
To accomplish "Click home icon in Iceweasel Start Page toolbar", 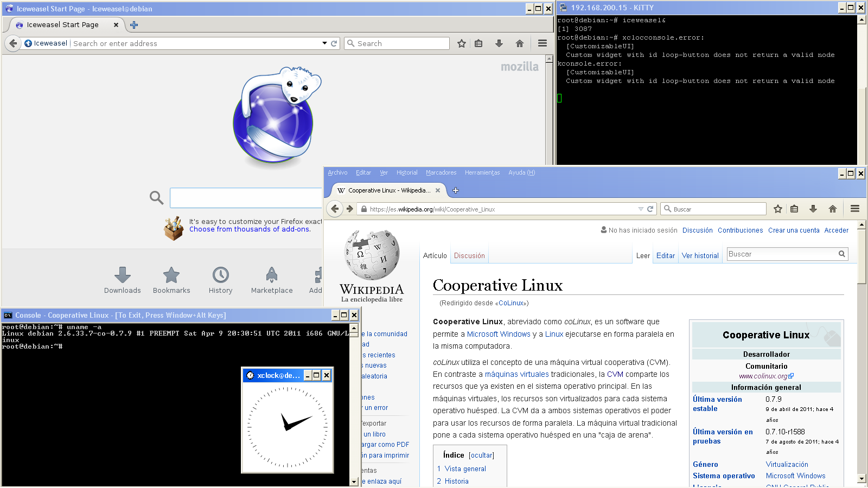I will coord(520,43).
